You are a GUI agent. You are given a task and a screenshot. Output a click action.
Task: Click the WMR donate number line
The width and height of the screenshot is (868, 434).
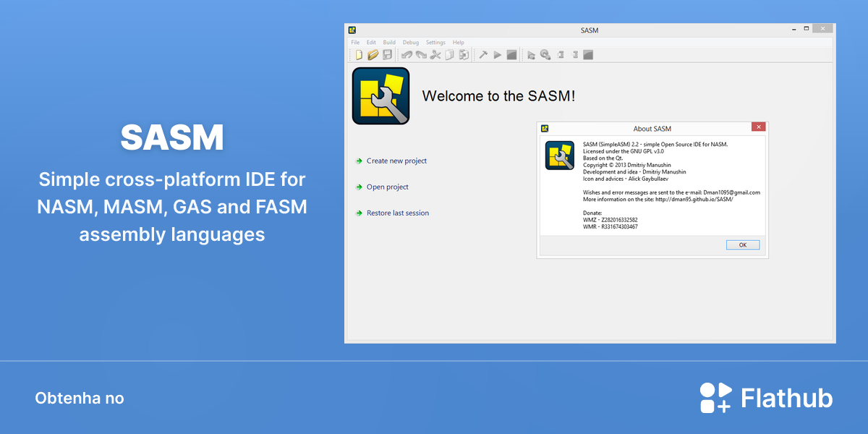[x=610, y=226]
